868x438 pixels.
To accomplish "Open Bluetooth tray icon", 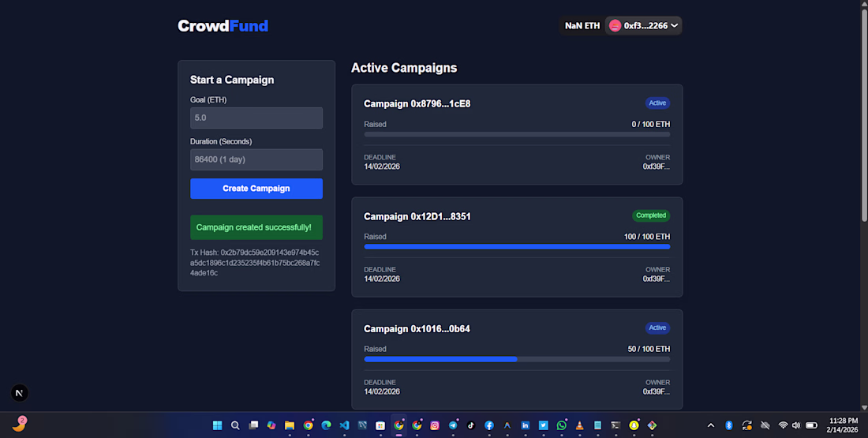I will point(729,425).
